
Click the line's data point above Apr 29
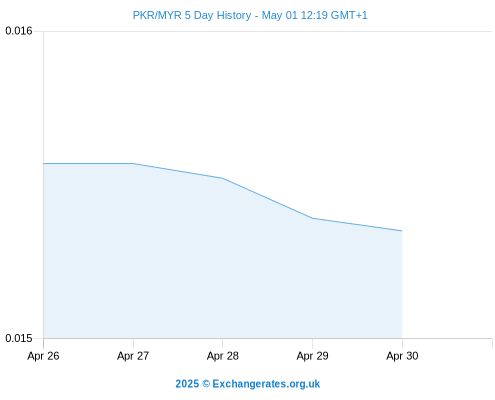click(x=312, y=218)
